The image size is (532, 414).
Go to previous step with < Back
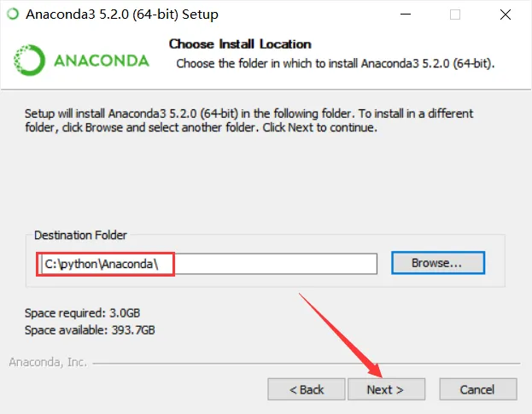[307, 389]
